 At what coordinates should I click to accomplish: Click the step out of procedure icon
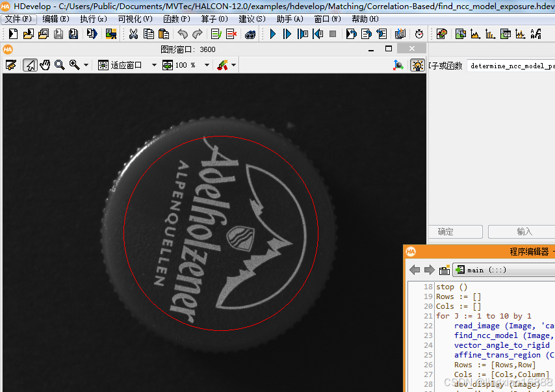tap(367, 34)
